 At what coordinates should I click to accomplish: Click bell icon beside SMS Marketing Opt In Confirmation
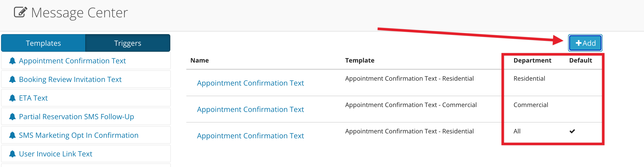coord(12,135)
